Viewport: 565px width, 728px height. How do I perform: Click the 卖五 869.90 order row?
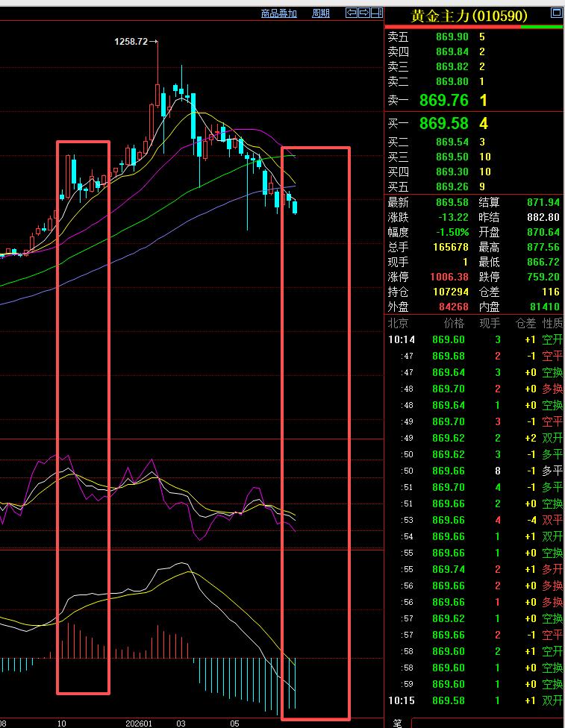[475, 37]
